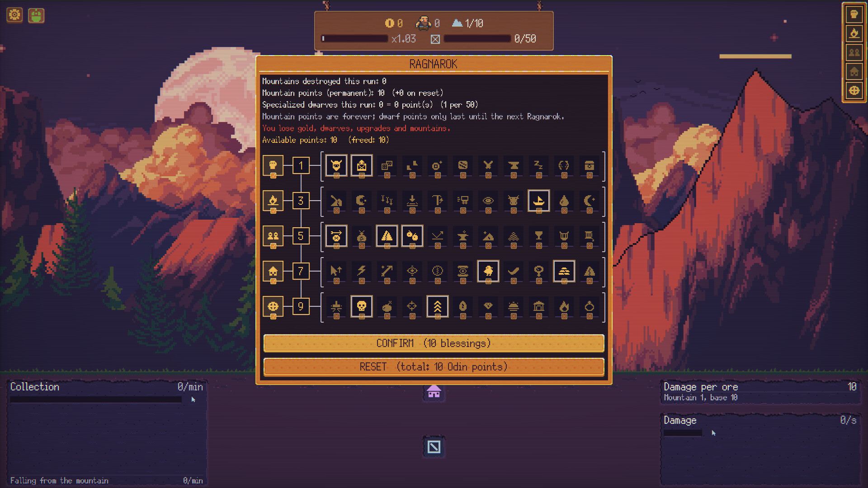Pick the diamond gem blessing in tier 9

coord(488,306)
